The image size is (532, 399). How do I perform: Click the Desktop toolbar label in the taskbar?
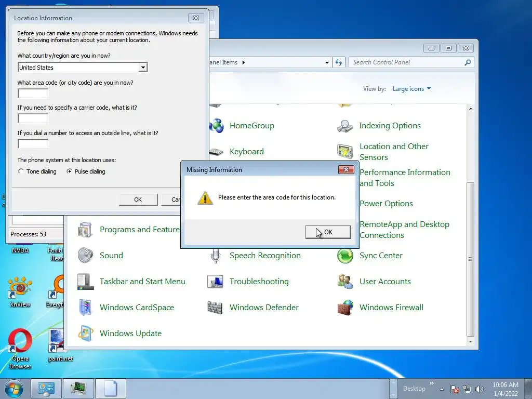click(414, 389)
